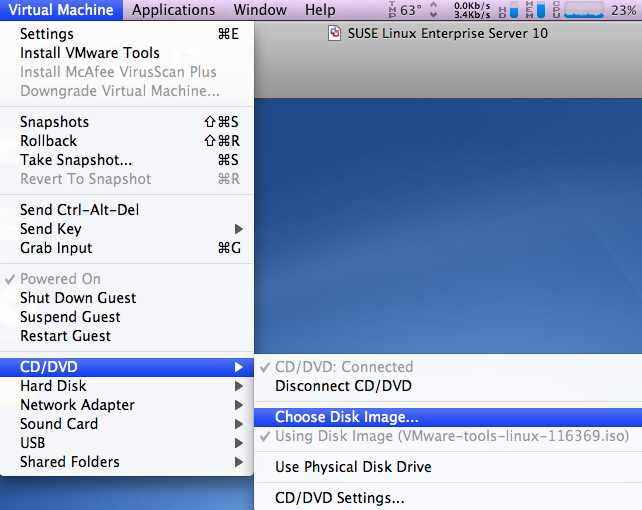The image size is (642, 510).
Task: Click the SUSE Linux Enterprise Server 10 title
Action: [448, 34]
